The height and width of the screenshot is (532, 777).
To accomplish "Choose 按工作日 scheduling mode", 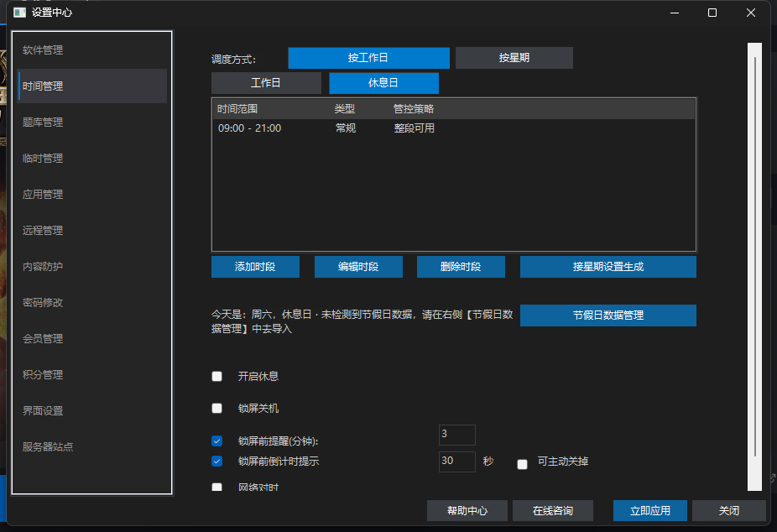I will [368, 58].
